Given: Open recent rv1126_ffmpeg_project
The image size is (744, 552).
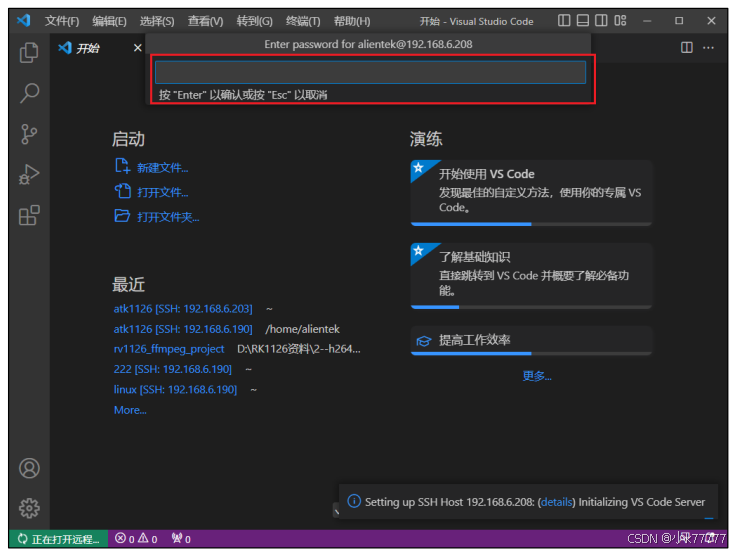Looking at the screenshot, I should pos(169,349).
